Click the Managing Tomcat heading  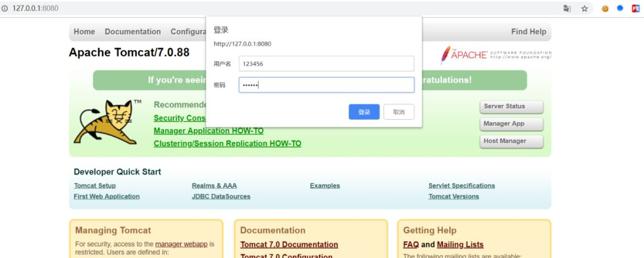pos(113,231)
